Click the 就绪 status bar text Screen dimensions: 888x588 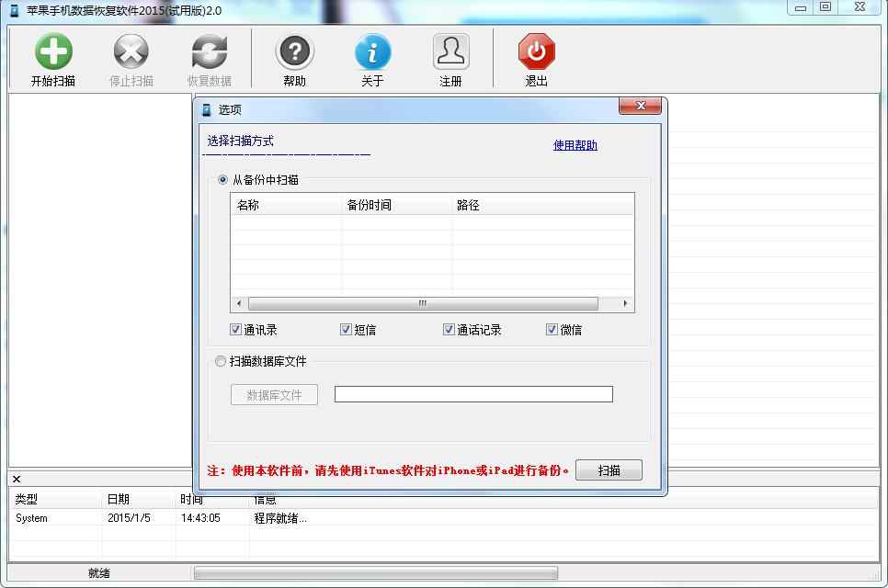click(99, 573)
